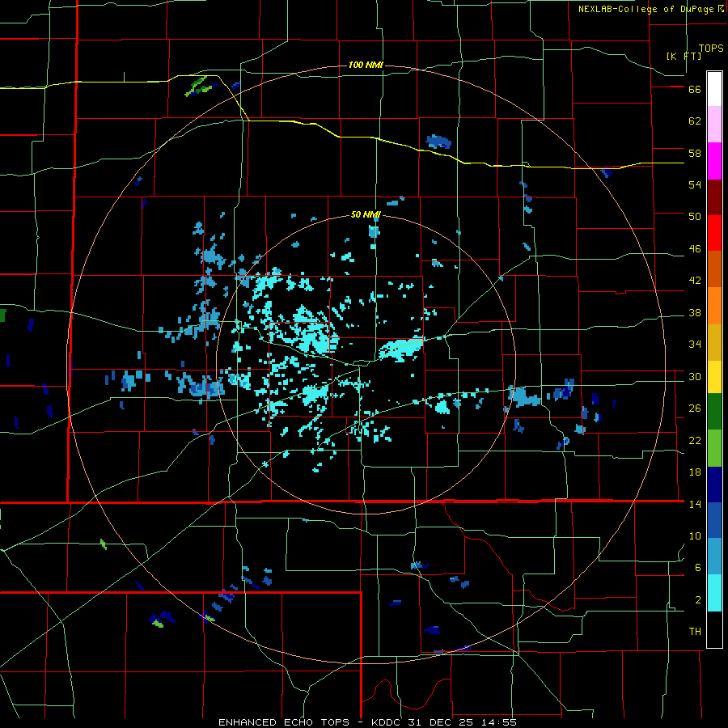Click the 100 NMI range ring label
This screenshot has height=728, width=728.
pos(366,65)
